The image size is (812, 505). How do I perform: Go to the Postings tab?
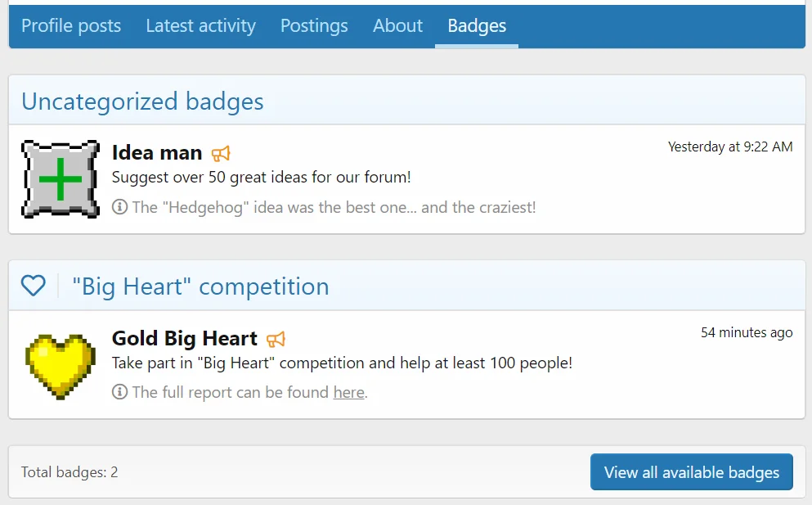click(x=314, y=26)
